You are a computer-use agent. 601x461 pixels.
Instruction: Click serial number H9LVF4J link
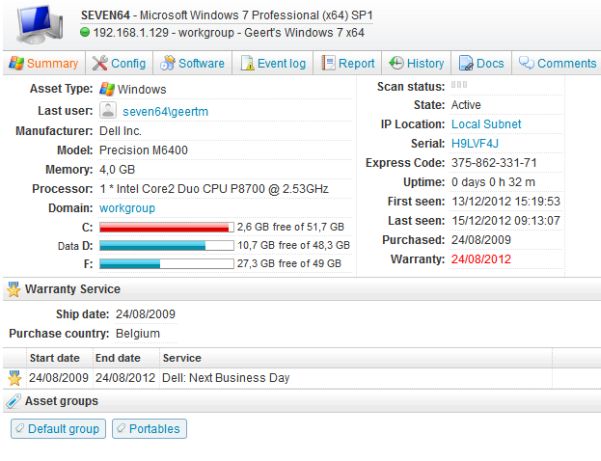(475, 143)
